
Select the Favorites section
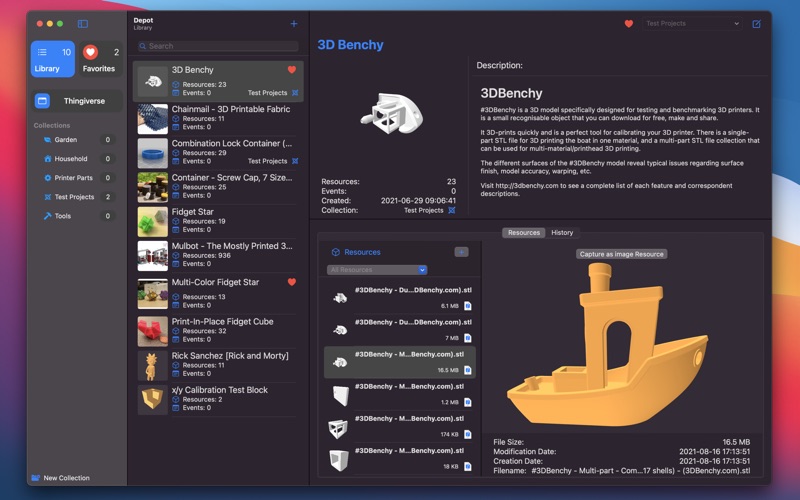point(100,59)
